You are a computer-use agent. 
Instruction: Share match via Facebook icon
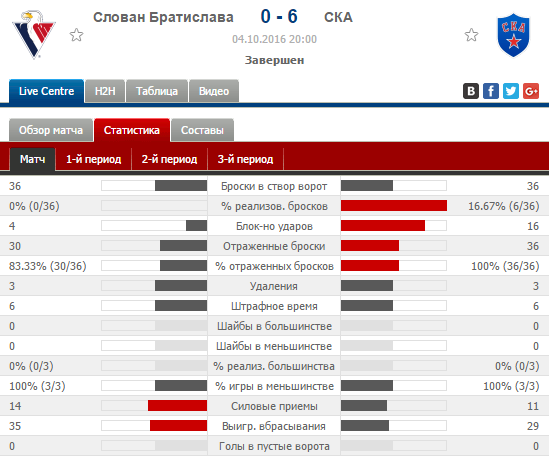click(491, 91)
